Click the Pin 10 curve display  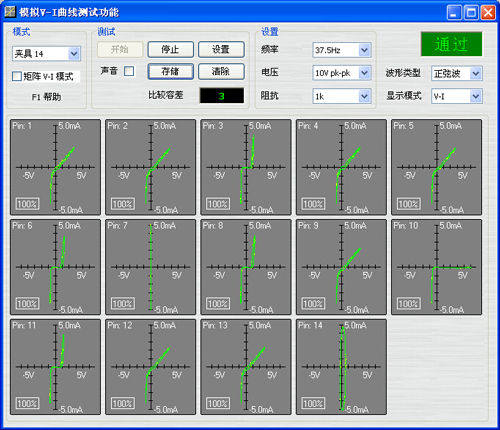(x=436, y=267)
